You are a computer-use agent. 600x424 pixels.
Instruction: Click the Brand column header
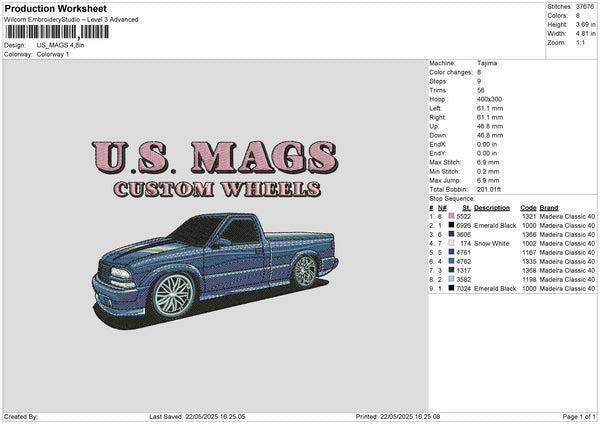549,208
